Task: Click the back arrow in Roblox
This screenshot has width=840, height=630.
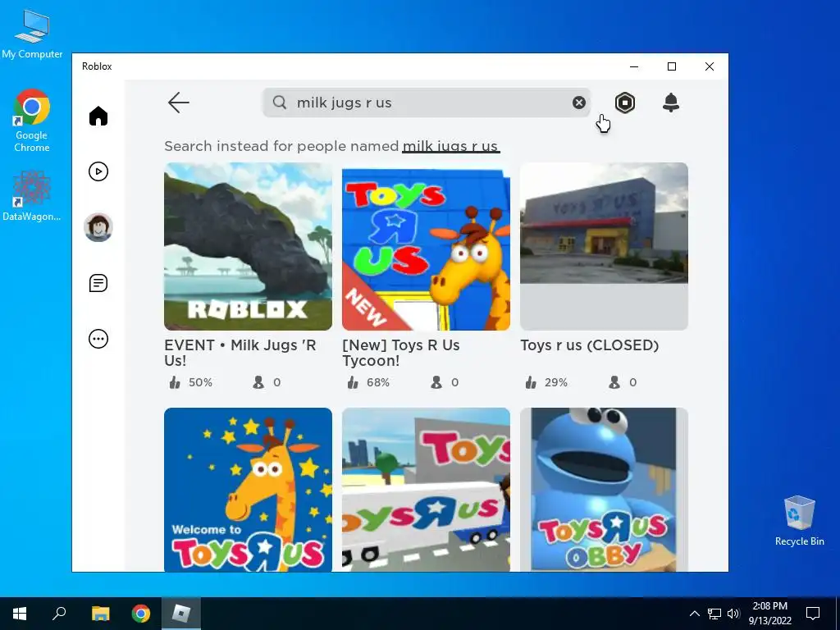Action: click(178, 103)
